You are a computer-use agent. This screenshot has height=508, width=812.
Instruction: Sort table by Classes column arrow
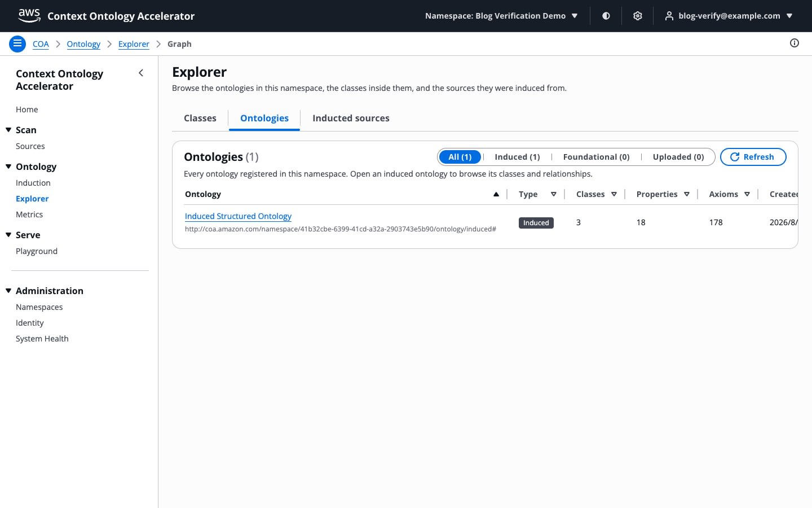[x=614, y=194]
